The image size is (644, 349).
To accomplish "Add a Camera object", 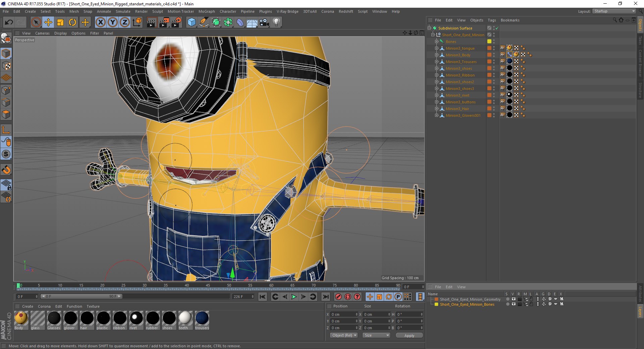I will click(x=264, y=22).
